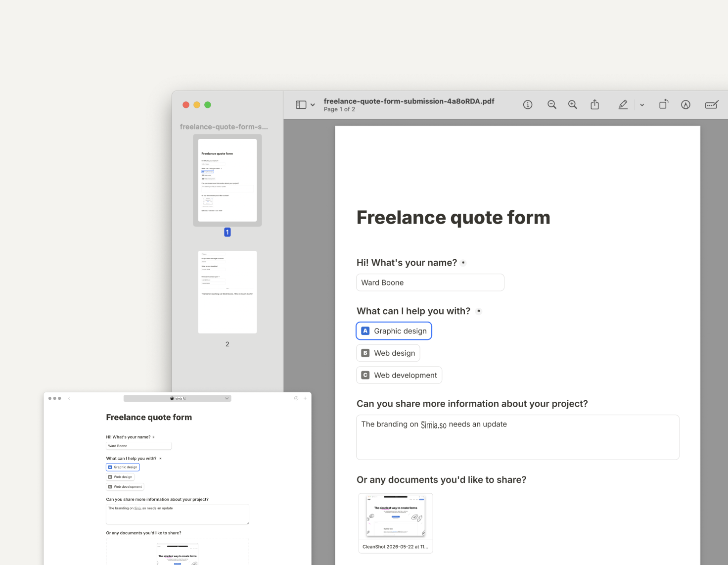The height and width of the screenshot is (565, 728).
Task: Go back in the browser window
Action: coord(69,398)
